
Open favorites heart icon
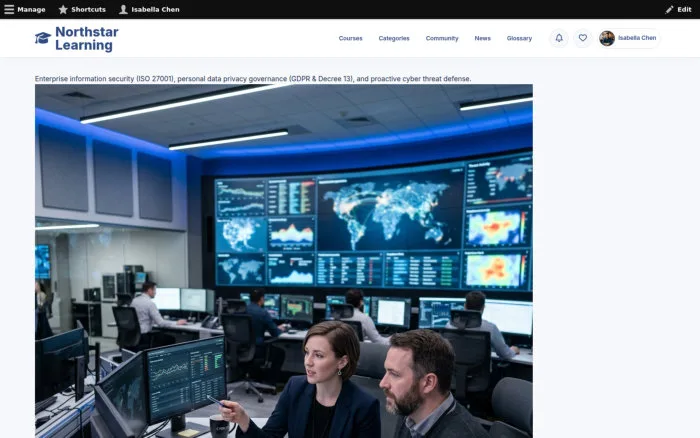pyautogui.click(x=583, y=38)
